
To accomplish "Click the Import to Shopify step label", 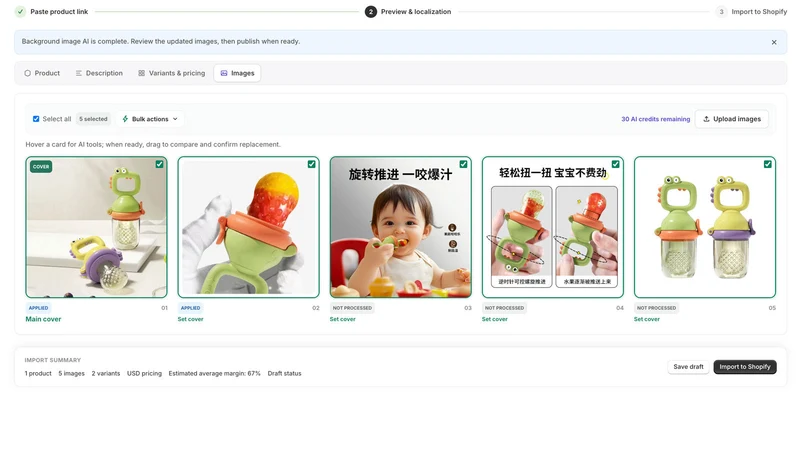I will point(759,12).
